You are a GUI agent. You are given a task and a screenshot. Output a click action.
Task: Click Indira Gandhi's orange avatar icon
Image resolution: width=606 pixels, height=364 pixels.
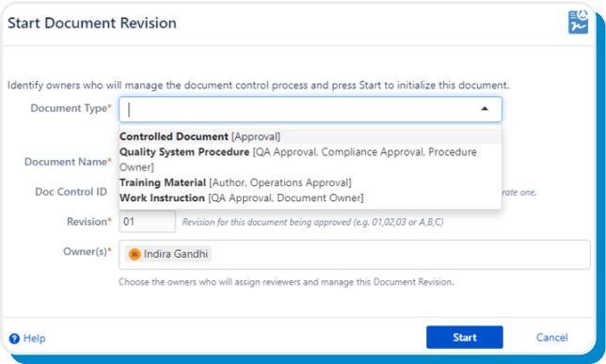[135, 254]
